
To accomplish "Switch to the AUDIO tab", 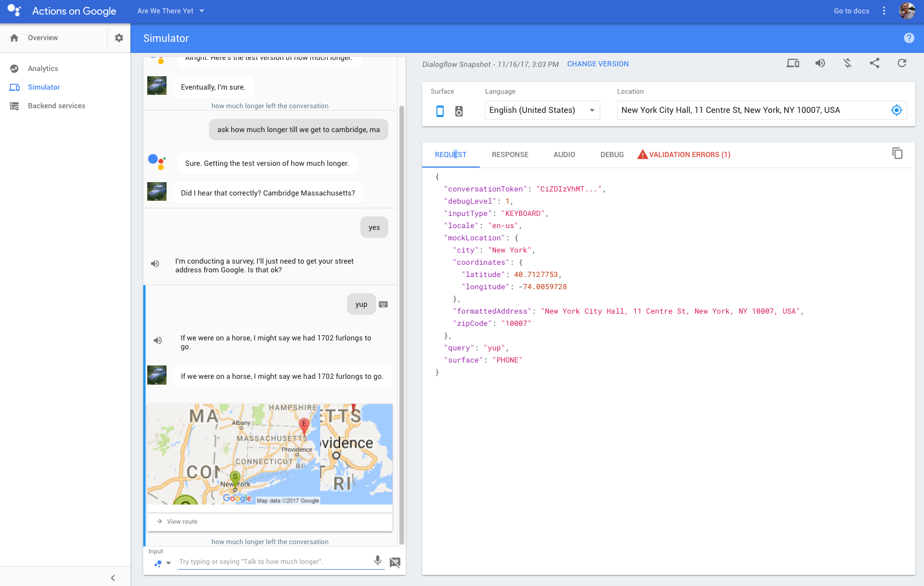I will point(564,155).
